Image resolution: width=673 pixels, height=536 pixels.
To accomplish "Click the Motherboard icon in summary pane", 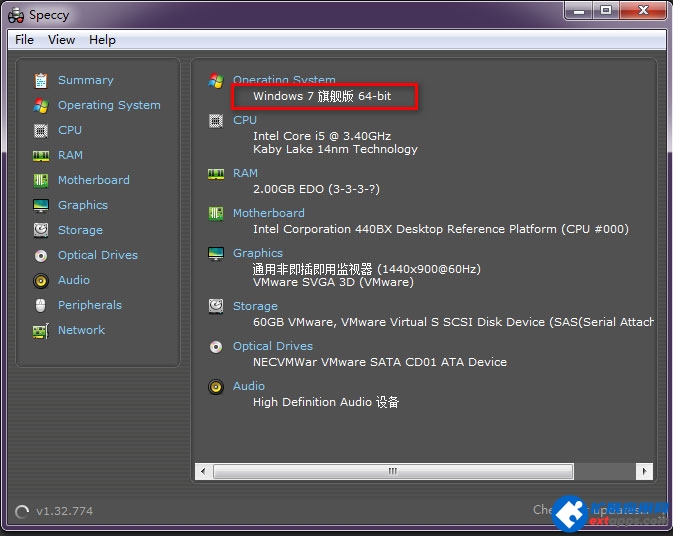I will coord(216,213).
